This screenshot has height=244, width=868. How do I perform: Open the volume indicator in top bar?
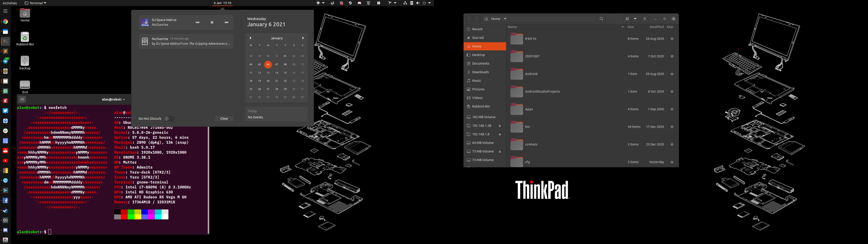point(418,3)
